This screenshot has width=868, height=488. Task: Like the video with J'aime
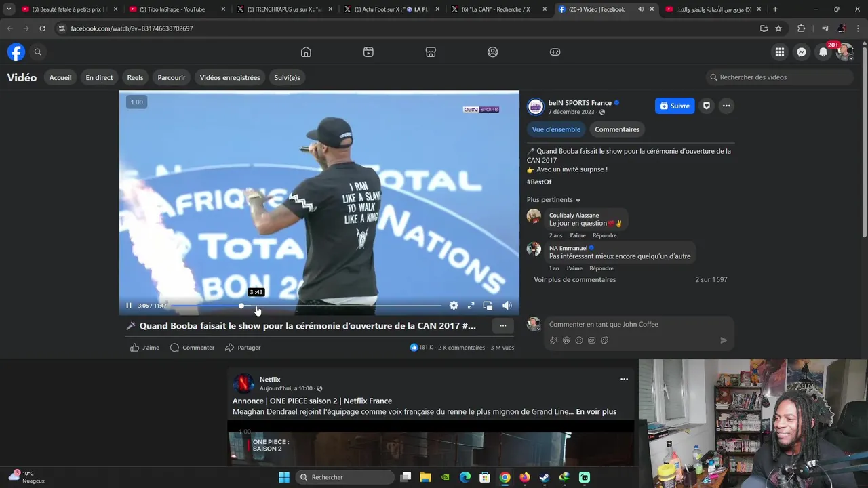[144, 348]
